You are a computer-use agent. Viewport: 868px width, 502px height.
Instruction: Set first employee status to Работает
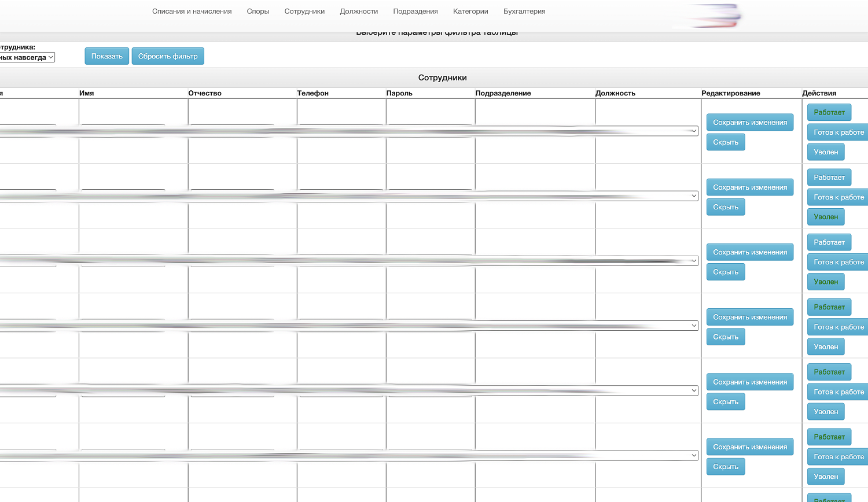tap(829, 112)
